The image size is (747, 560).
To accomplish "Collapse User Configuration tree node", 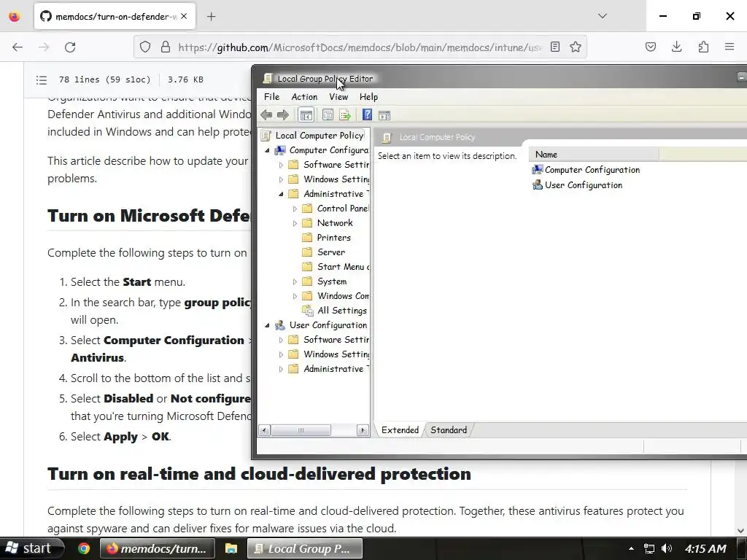I will tap(267, 325).
